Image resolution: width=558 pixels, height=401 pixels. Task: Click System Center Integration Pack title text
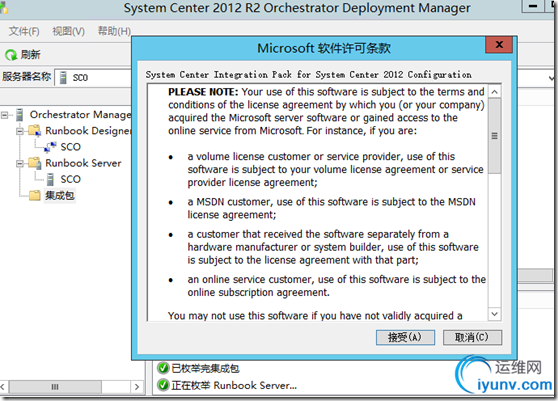point(308,75)
